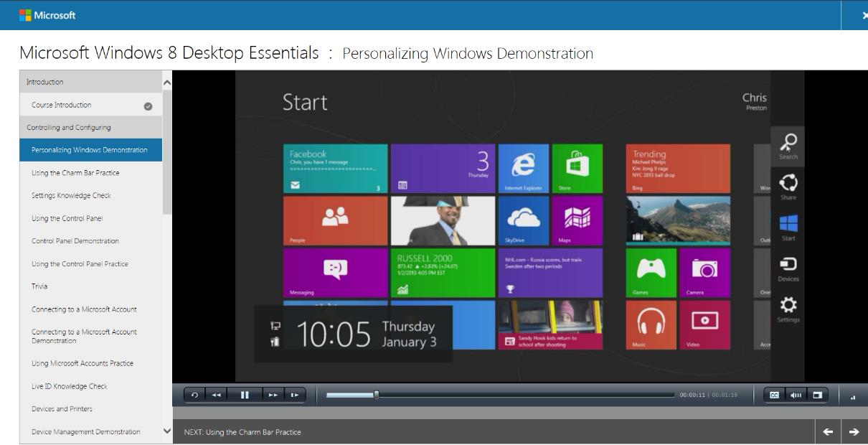Viewport: 868px width, 445px height.
Task: Open the Music tile
Action: tap(651, 325)
